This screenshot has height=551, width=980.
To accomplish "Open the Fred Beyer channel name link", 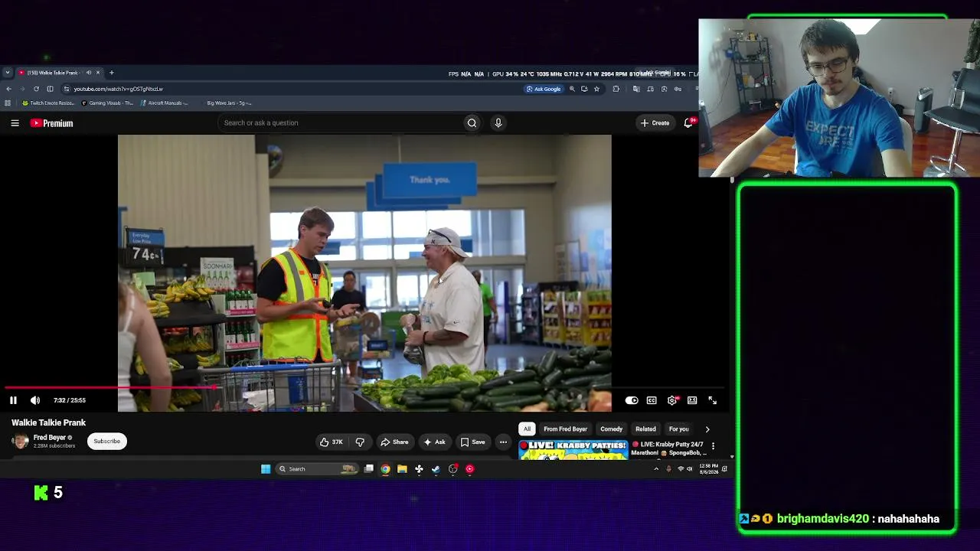I will pyautogui.click(x=50, y=438).
